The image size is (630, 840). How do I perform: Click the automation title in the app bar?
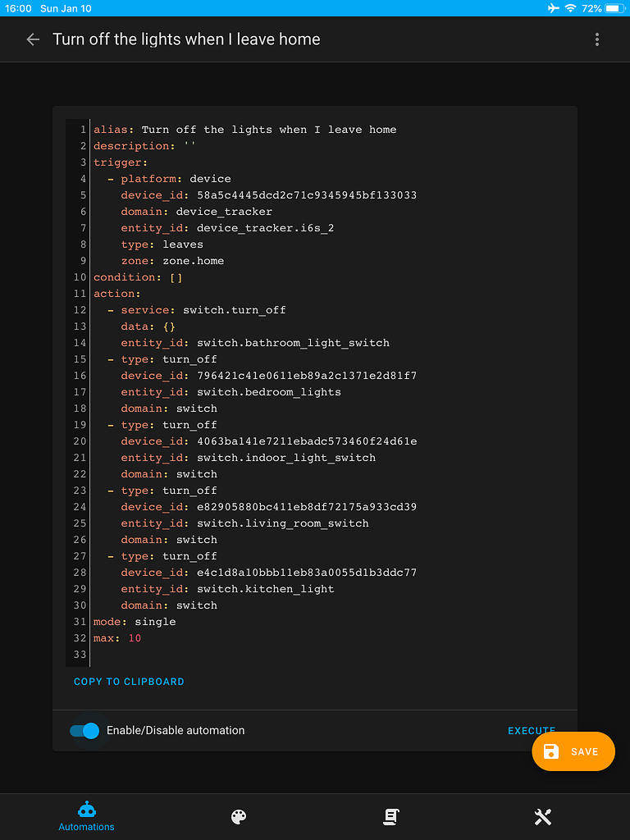click(x=186, y=39)
